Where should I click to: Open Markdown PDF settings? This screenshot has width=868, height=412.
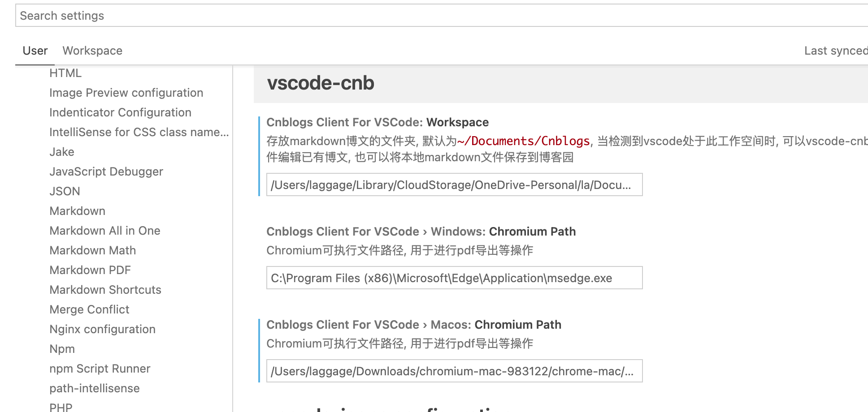[x=90, y=270]
